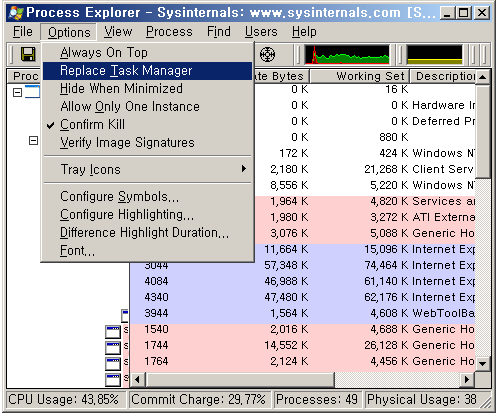Screen dimensions: 497x413
Task: Close the open Options menu
Action: (69, 32)
